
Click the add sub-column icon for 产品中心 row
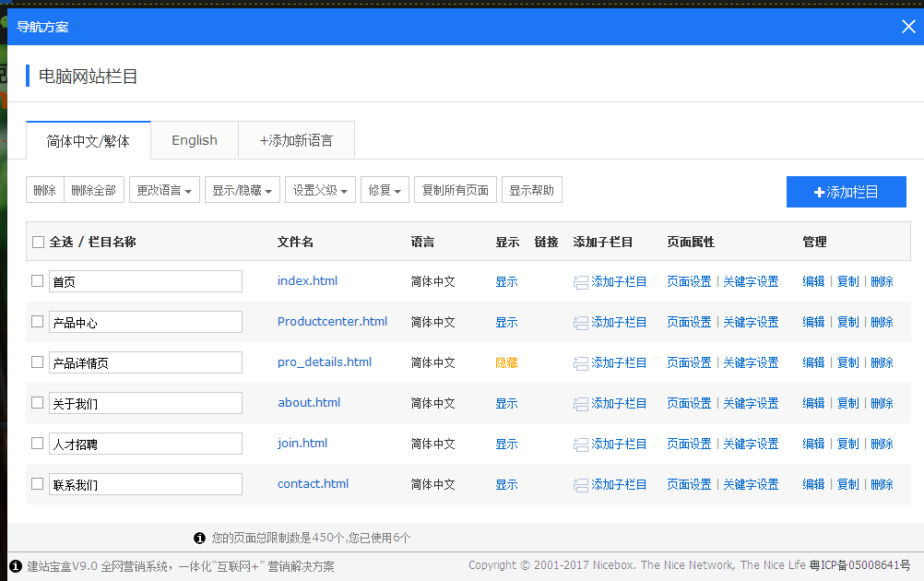pos(580,323)
